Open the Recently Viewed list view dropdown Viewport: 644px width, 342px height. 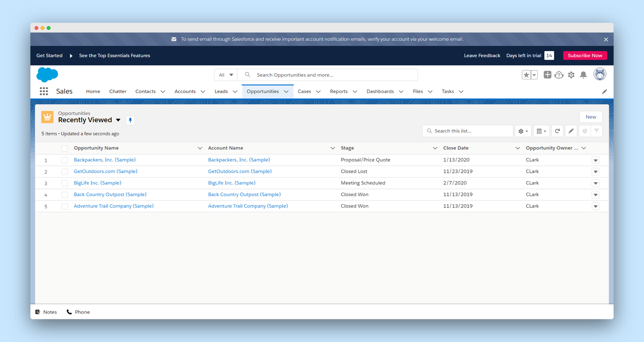[x=118, y=120]
